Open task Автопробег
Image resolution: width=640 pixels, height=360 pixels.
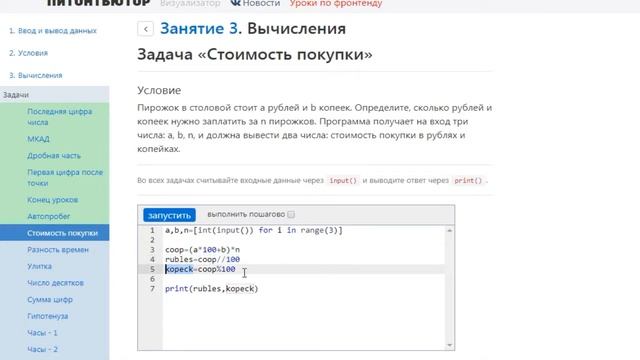(x=49, y=216)
